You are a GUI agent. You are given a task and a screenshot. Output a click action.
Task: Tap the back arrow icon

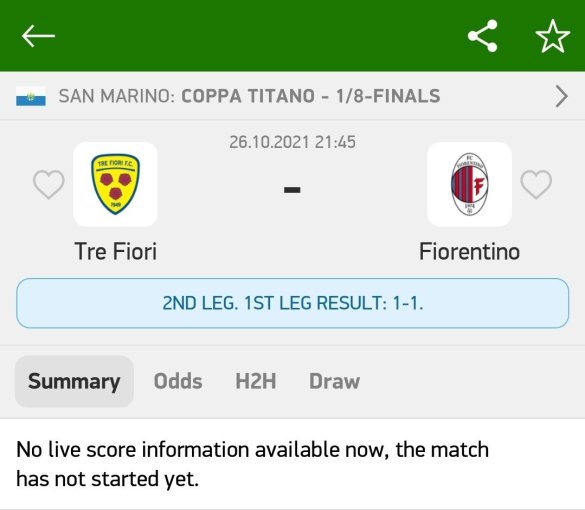38,36
